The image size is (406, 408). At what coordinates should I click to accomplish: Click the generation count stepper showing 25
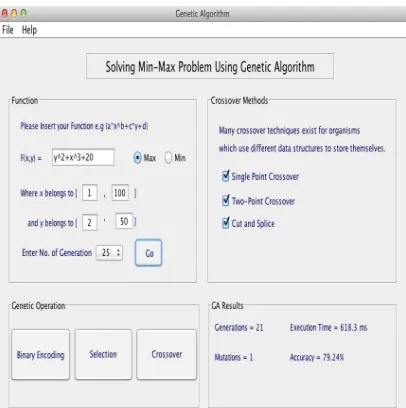109,253
